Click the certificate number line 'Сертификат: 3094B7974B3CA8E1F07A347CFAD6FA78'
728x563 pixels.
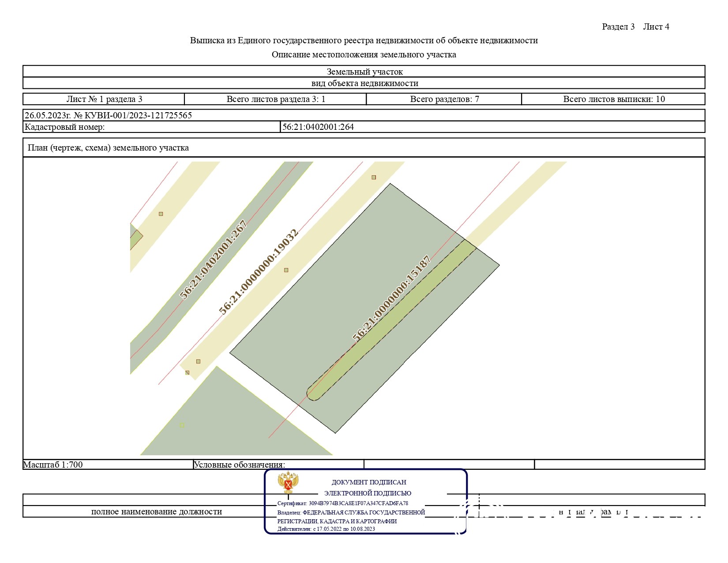click(343, 503)
